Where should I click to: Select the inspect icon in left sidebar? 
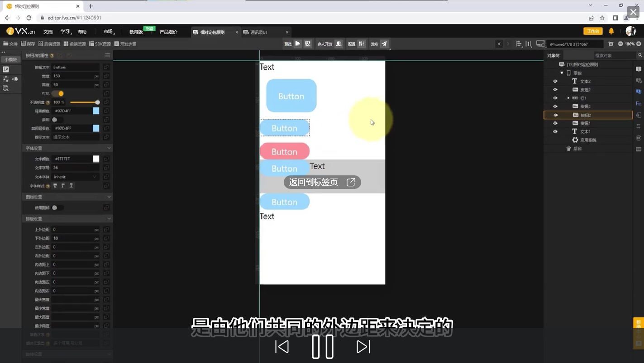tap(6, 88)
